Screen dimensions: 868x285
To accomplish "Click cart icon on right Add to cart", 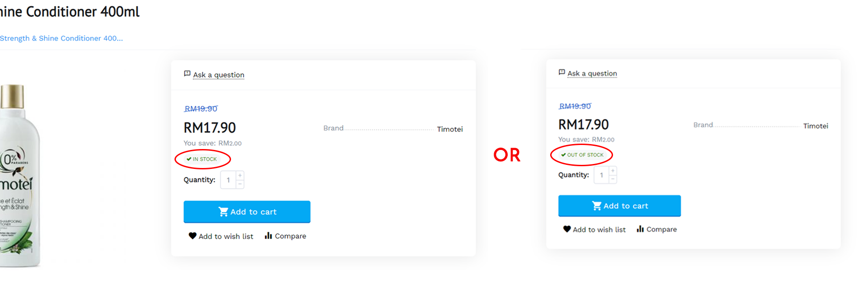I will click(597, 206).
